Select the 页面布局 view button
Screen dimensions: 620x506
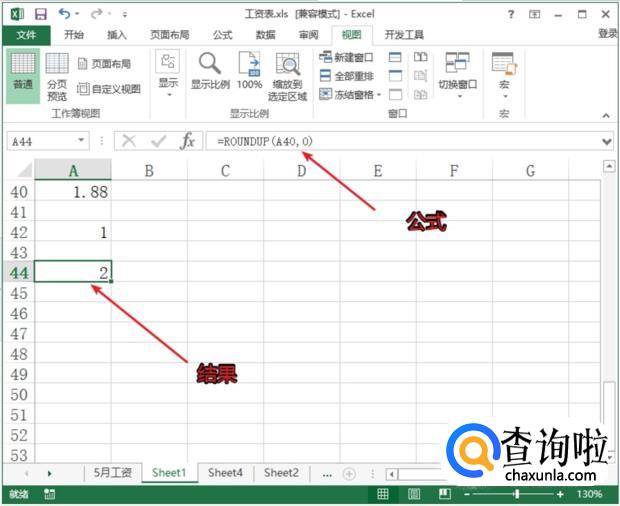104,64
